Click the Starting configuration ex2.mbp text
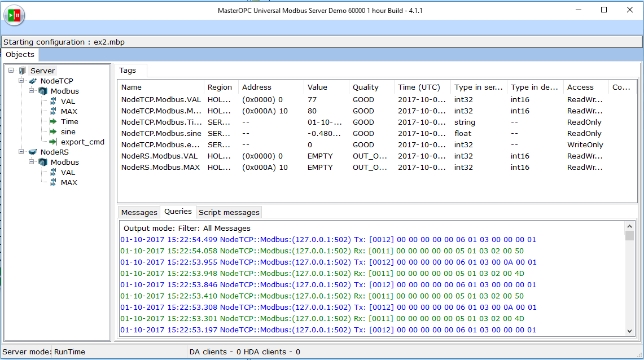The image size is (644, 360). click(64, 42)
